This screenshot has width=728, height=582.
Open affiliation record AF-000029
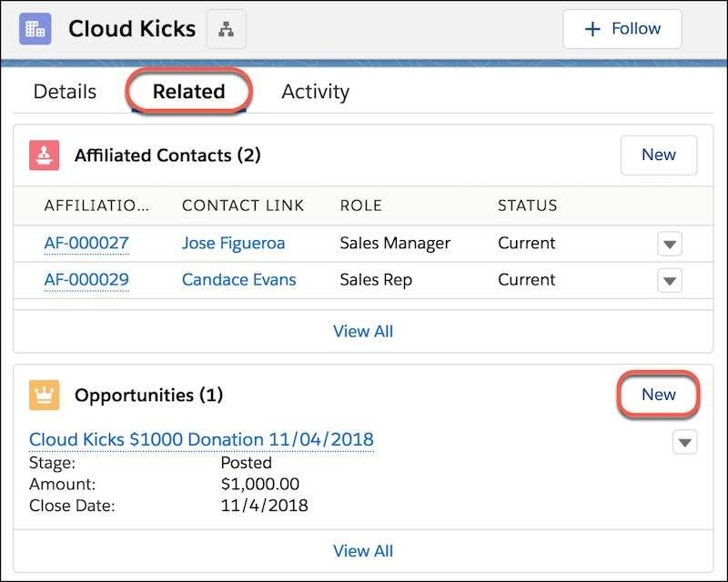click(x=86, y=279)
